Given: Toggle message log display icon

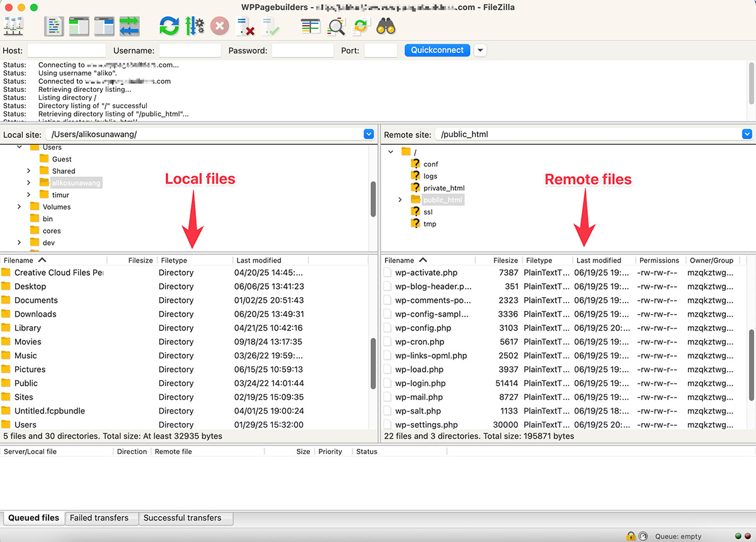Looking at the screenshot, I should coord(54,26).
